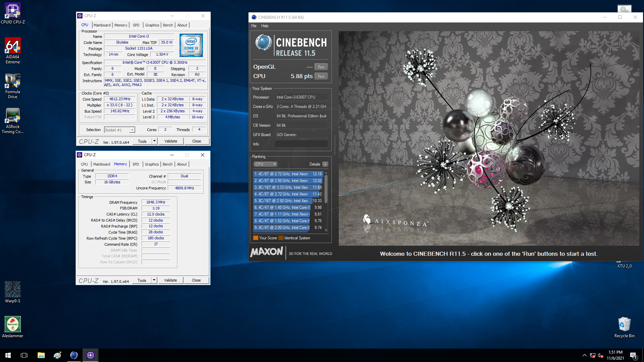This screenshot has width=644, height=362.
Task: Click the taskbar clock and date
Action: (x=615, y=355)
